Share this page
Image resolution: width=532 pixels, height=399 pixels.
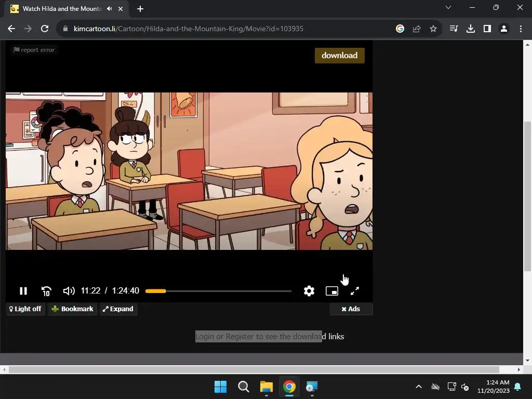[x=417, y=29]
